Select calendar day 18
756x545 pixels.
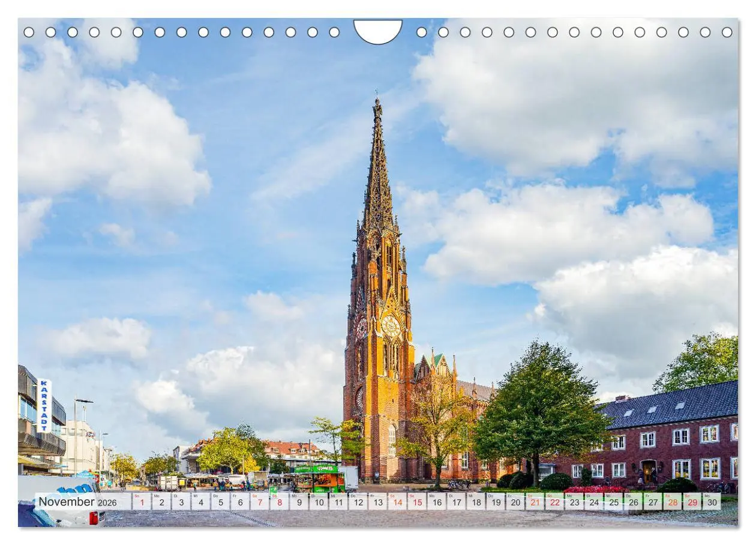476,502
